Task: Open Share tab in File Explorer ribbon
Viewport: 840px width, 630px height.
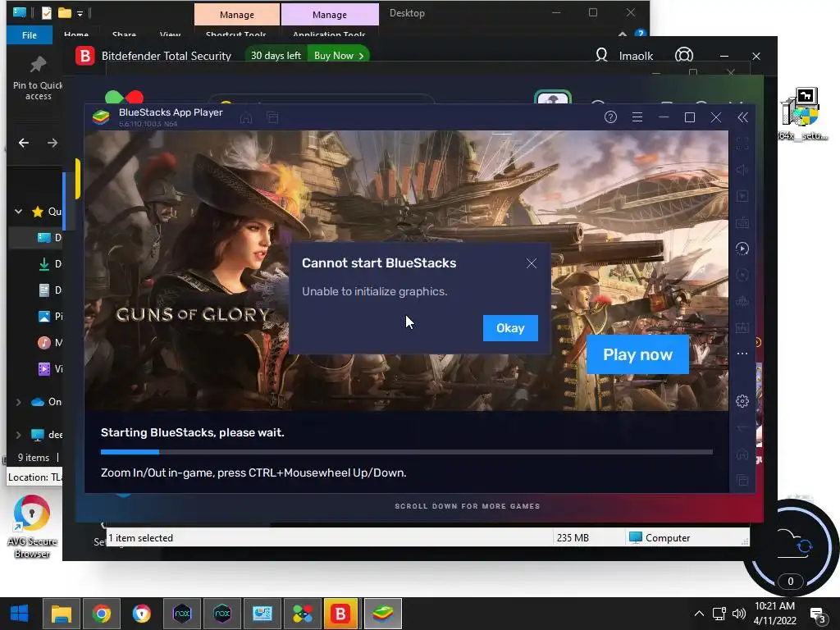Action: pyautogui.click(x=124, y=34)
